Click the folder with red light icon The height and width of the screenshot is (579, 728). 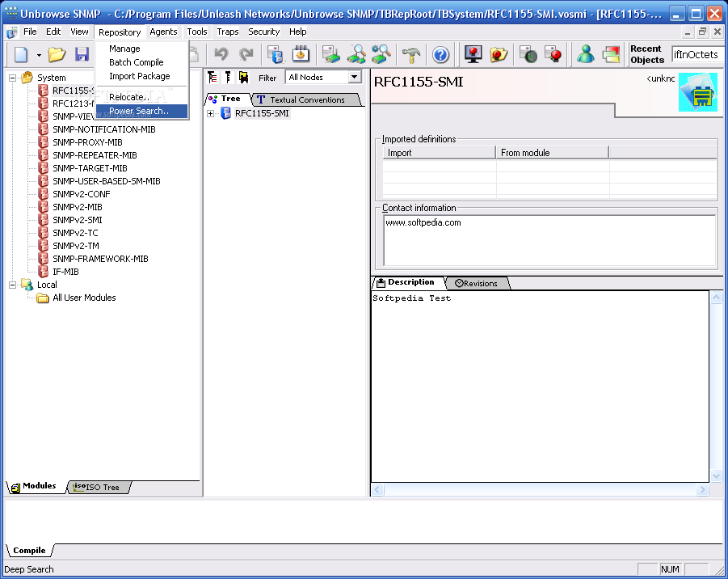[499, 55]
